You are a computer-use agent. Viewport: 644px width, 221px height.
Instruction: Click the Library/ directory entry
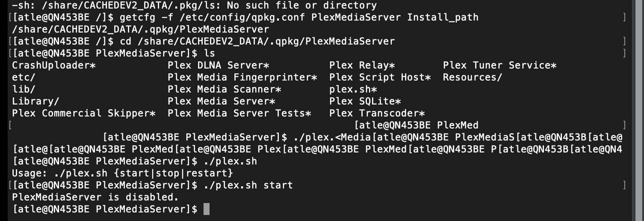36,101
